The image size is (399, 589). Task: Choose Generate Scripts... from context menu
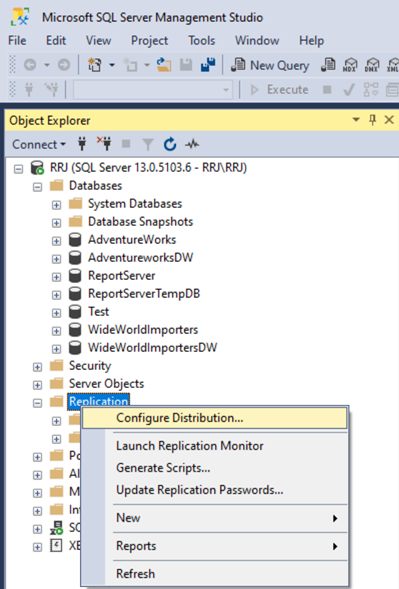tap(215, 468)
